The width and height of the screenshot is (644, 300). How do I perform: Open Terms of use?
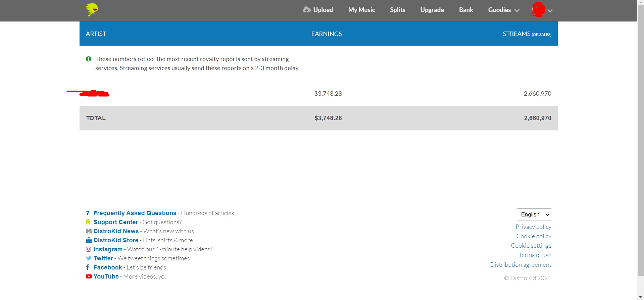click(x=535, y=255)
